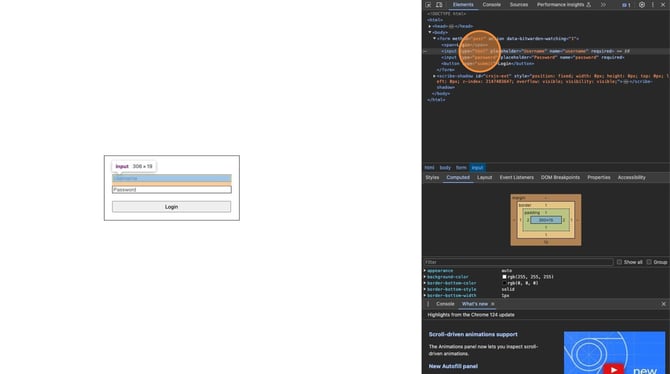The image size is (670, 374).
Task: Select input in the breadcrumb trail
Action: pos(477,168)
